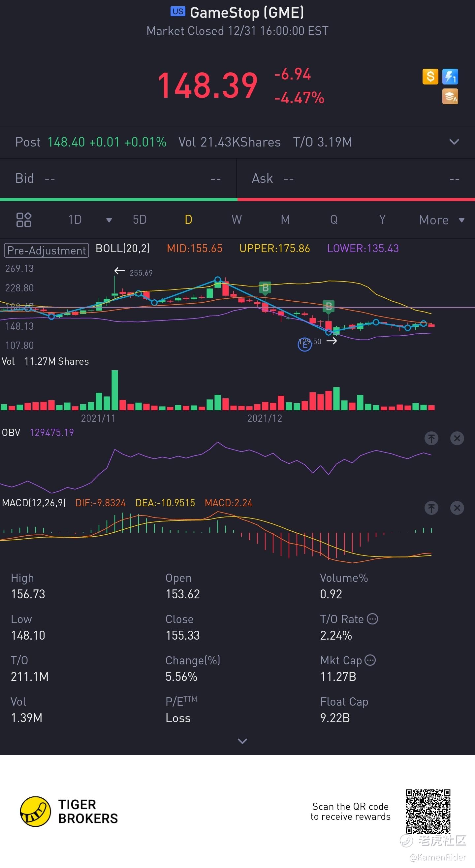Select the monthly M chart tab
This screenshot has width=475, height=868.
pyautogui.click(x=285, y=220)
